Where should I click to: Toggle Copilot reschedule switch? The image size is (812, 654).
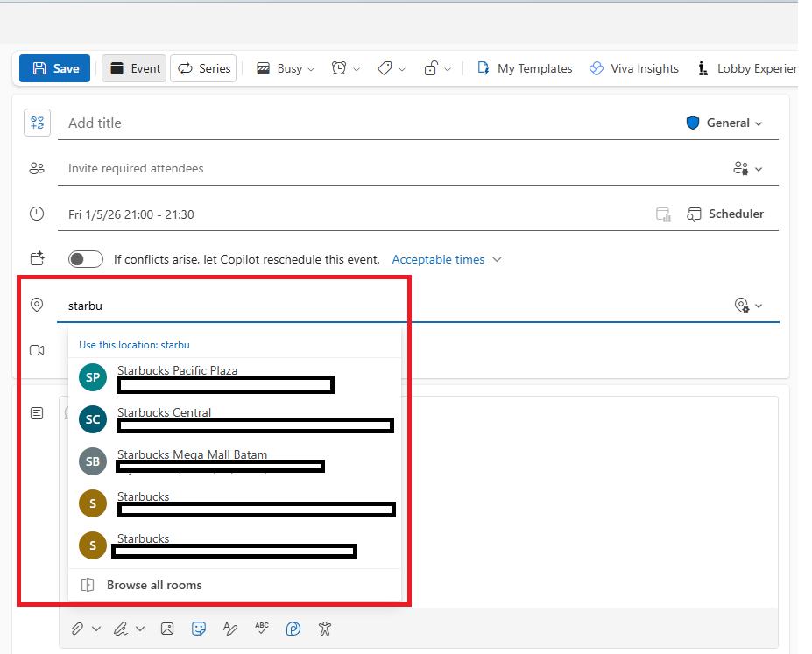[x=86, y=259]
